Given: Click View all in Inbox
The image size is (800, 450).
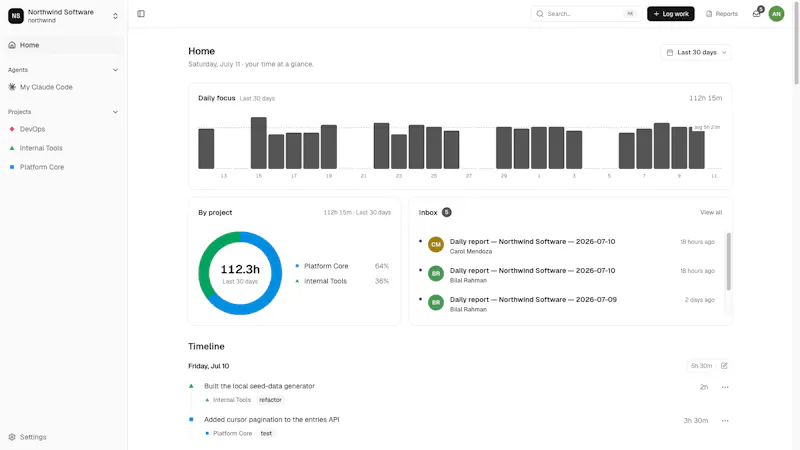Looking at the screenshot, I should [711, 212].
